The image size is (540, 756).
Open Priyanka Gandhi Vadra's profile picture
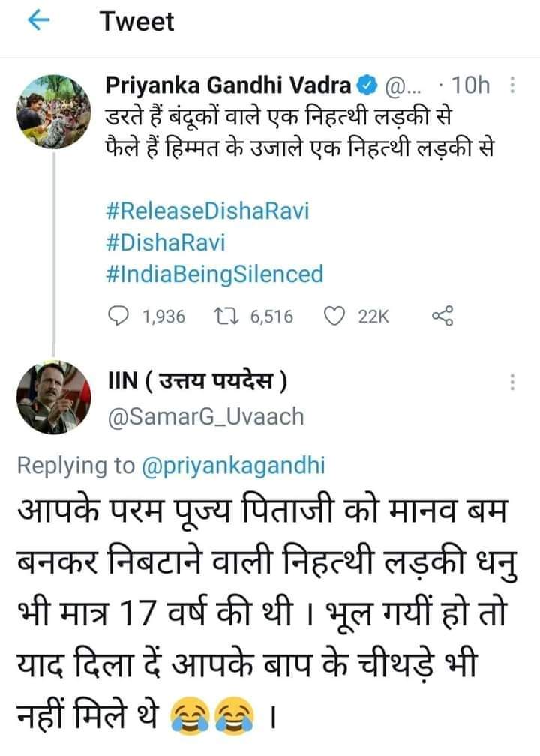coord(53,111)
